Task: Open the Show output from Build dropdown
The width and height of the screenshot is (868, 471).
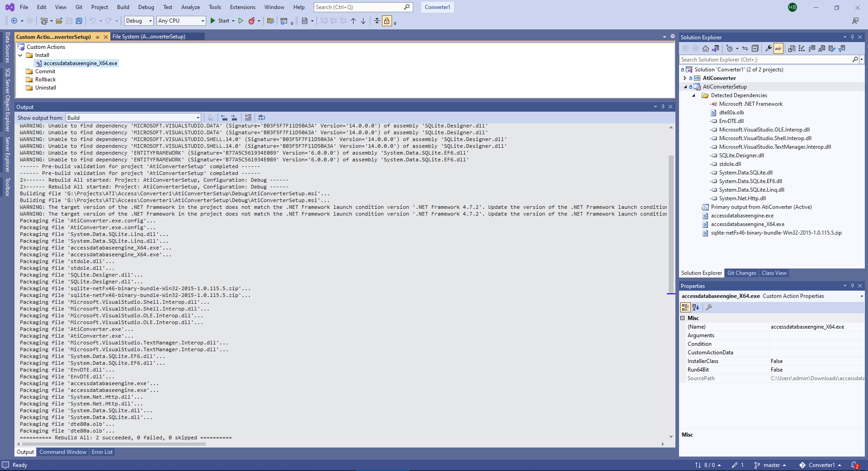Action: (198, 118)
